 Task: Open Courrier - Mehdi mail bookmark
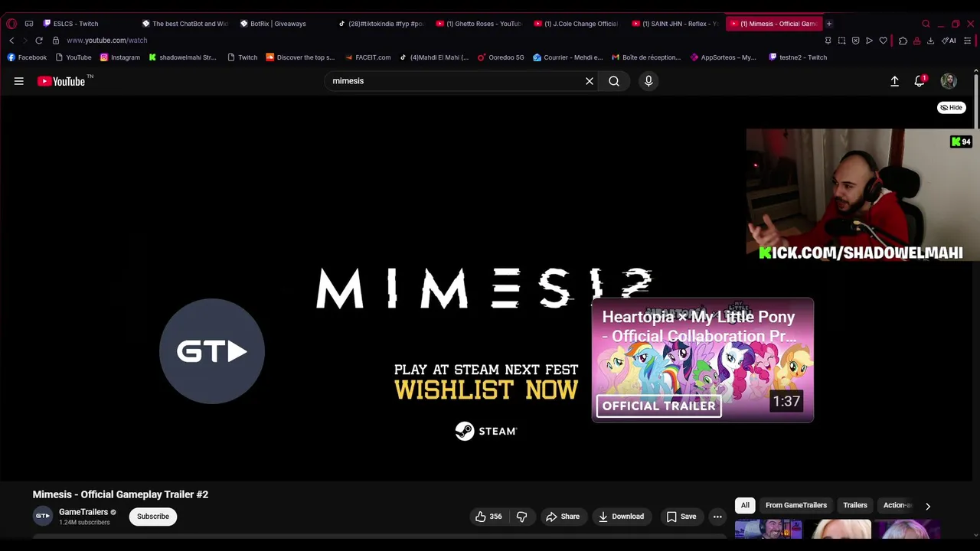(x=568, y=57)
